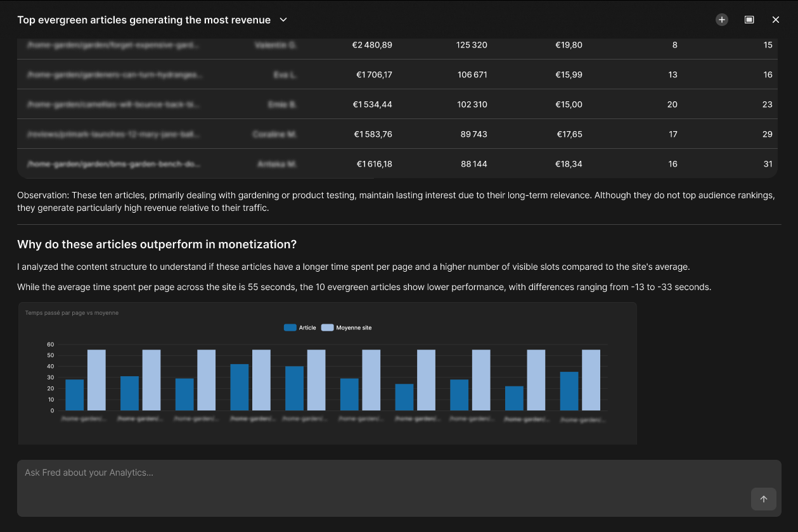798x532 pixels.
Task: Click the first dark blue Article bar
Action: pyautogui.click(x=75, y=395)
